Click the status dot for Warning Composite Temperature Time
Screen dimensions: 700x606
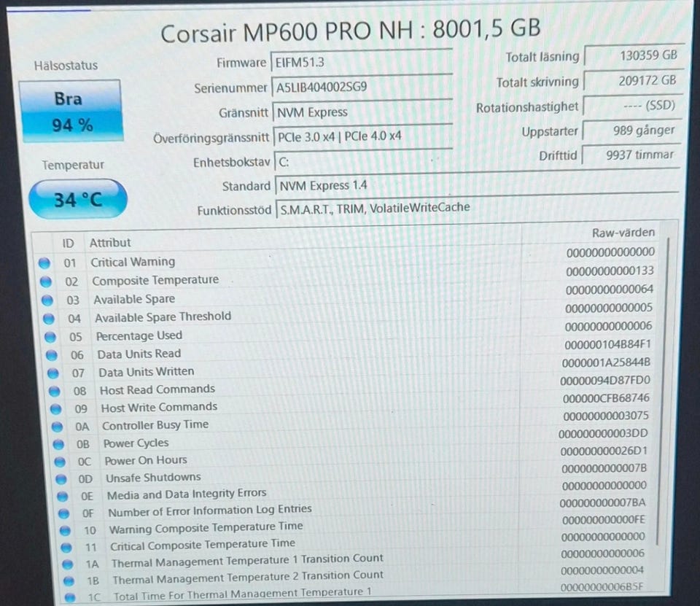pyautogui.click(x=65, y=531)
